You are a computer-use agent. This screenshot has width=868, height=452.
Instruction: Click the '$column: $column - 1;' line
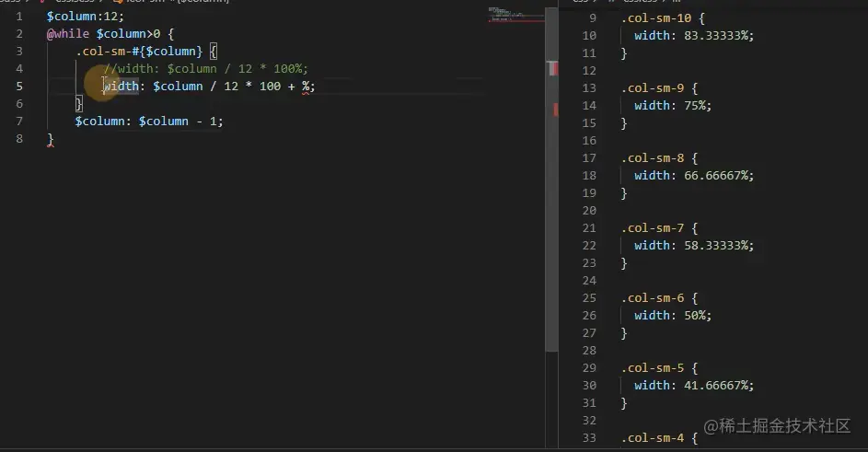149,122
